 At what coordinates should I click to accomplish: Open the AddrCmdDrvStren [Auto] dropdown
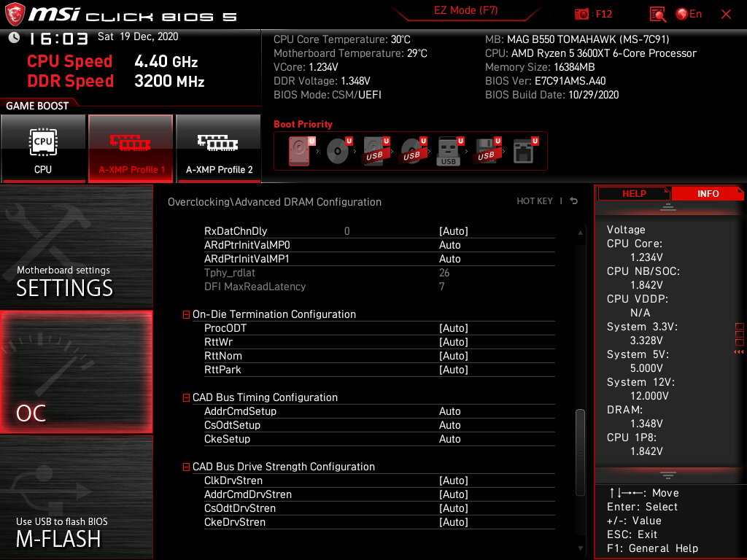click(454, 494)
